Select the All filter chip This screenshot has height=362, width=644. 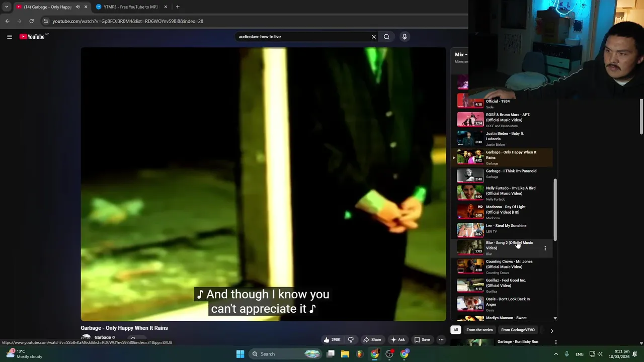(456, 330)
